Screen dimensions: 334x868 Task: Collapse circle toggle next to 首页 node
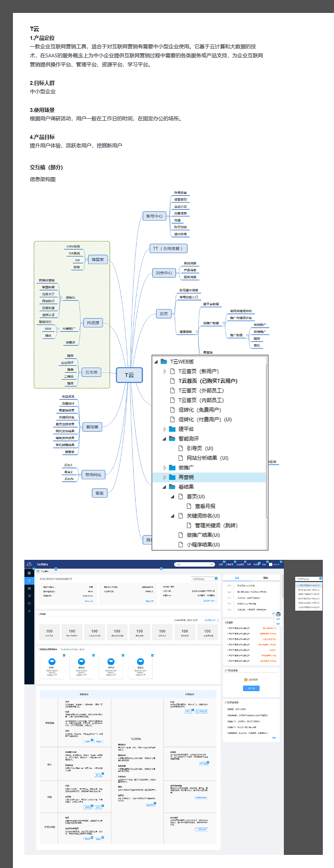click(173, 314)
